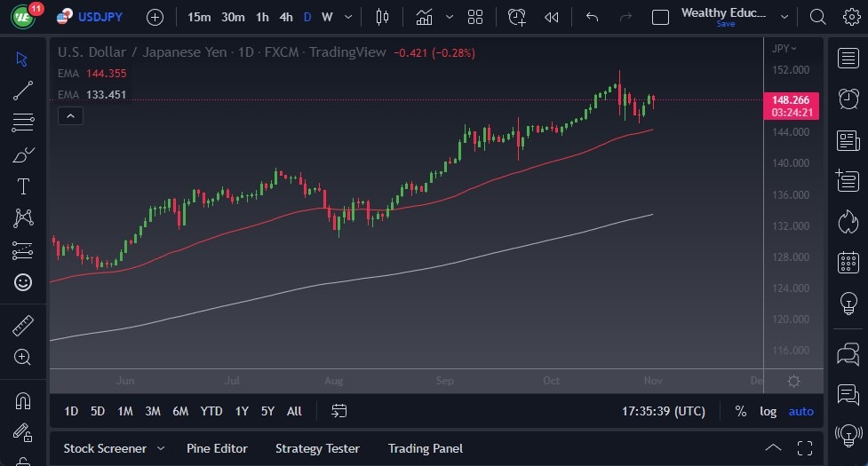868x466 pixels.
Task: Select the ruler measure tool
Action: 23,326
